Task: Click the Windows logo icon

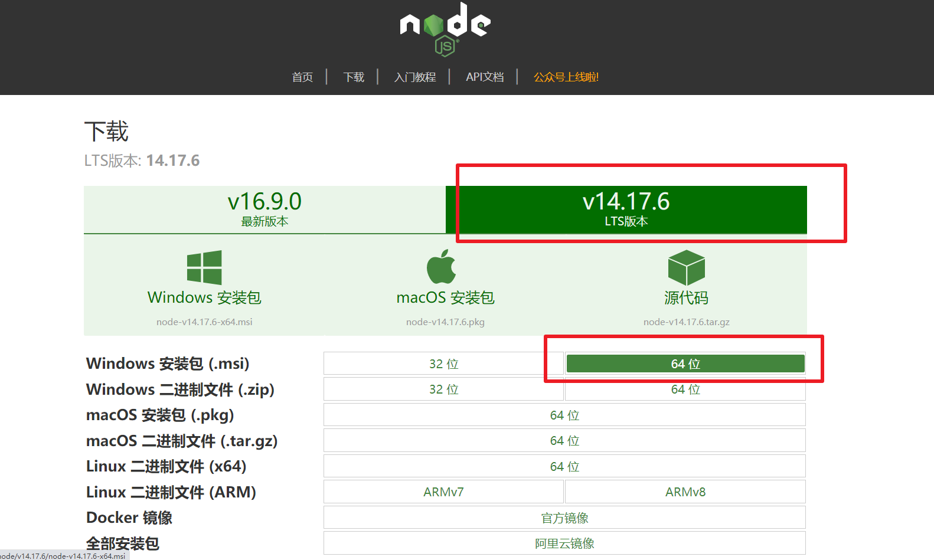Action: (x=204, y=267)
